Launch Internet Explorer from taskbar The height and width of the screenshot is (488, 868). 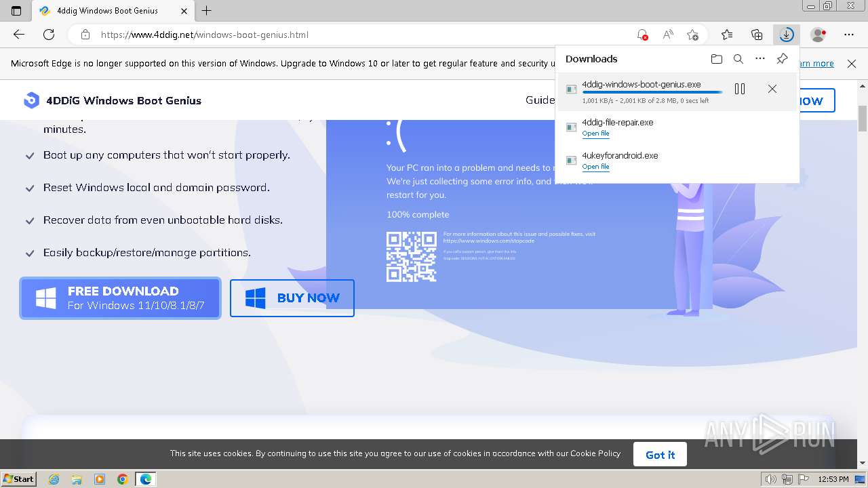(54, 479)
